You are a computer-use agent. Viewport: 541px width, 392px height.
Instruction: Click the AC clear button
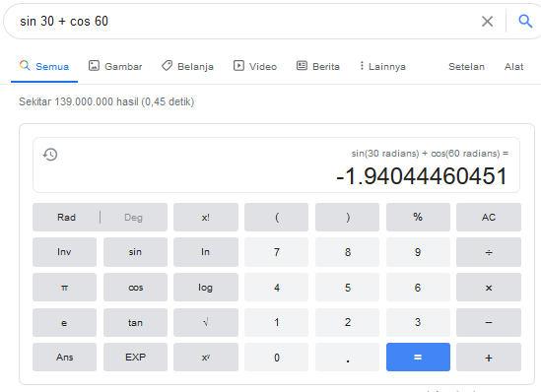(x=488, y=218)
